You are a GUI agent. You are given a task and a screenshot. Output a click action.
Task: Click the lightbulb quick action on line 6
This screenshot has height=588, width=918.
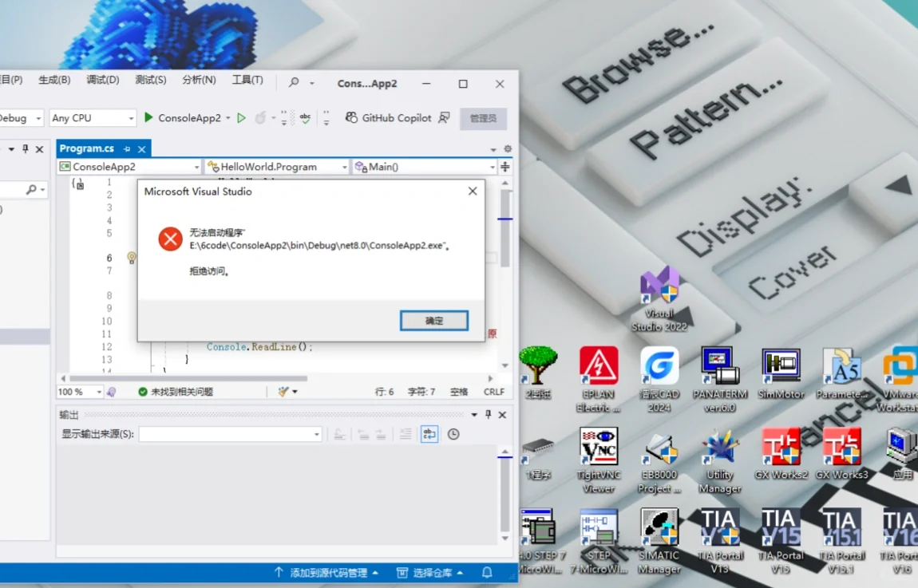pos(132,258)
